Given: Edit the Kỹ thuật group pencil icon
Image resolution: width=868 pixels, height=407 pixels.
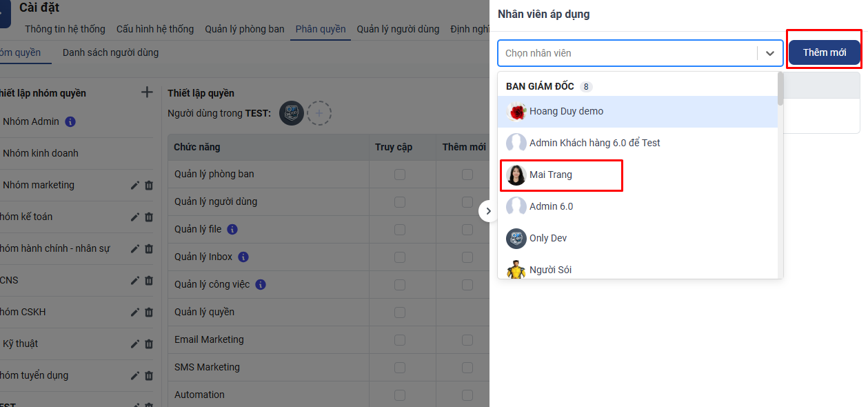Looking at the screenshot, I should click(x=135, y=344).
